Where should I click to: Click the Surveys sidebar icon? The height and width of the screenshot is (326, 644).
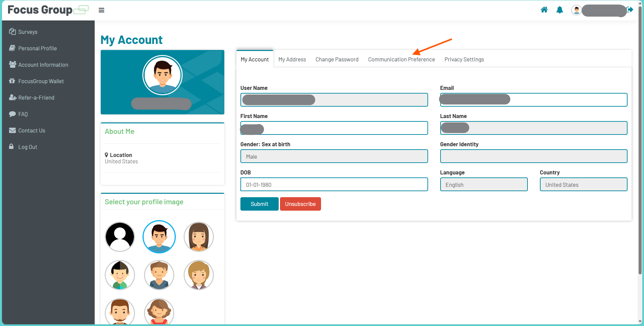(12, 32)
